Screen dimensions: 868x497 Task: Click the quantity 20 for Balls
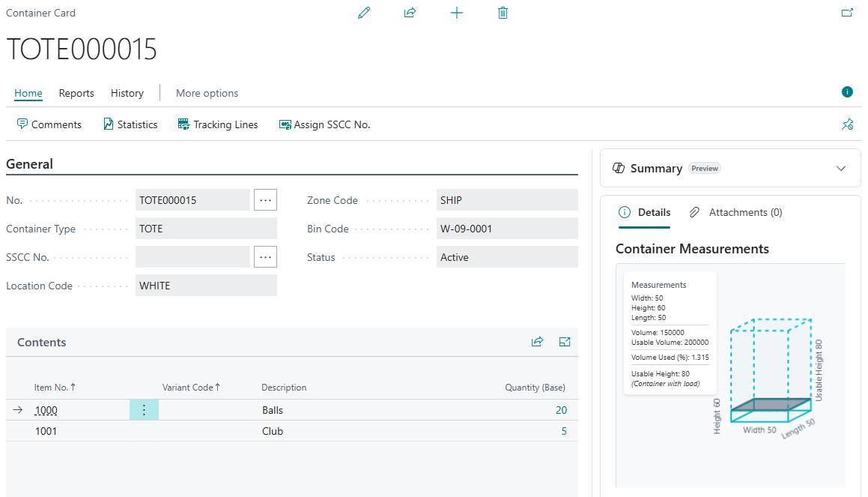click(561, 410)
